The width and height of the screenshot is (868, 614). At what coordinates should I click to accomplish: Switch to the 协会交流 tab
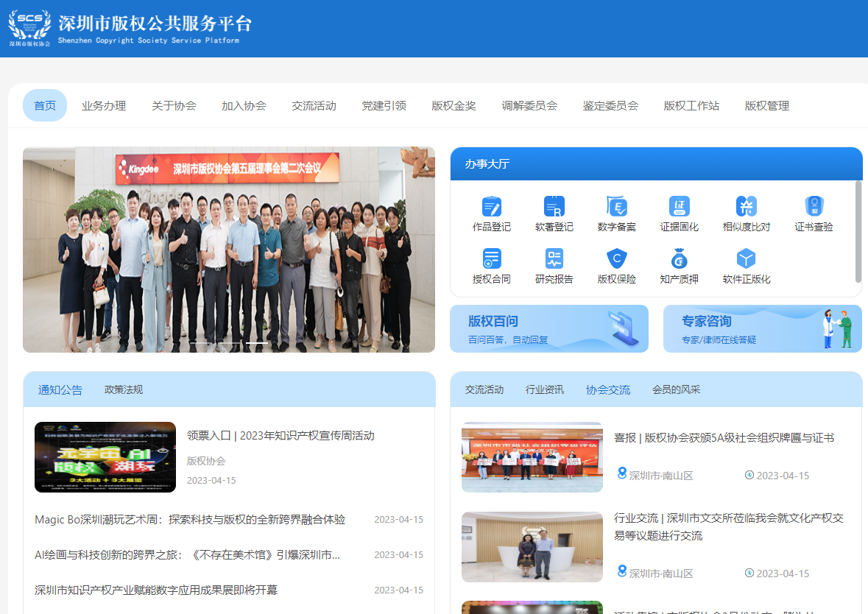pos(608,389)
